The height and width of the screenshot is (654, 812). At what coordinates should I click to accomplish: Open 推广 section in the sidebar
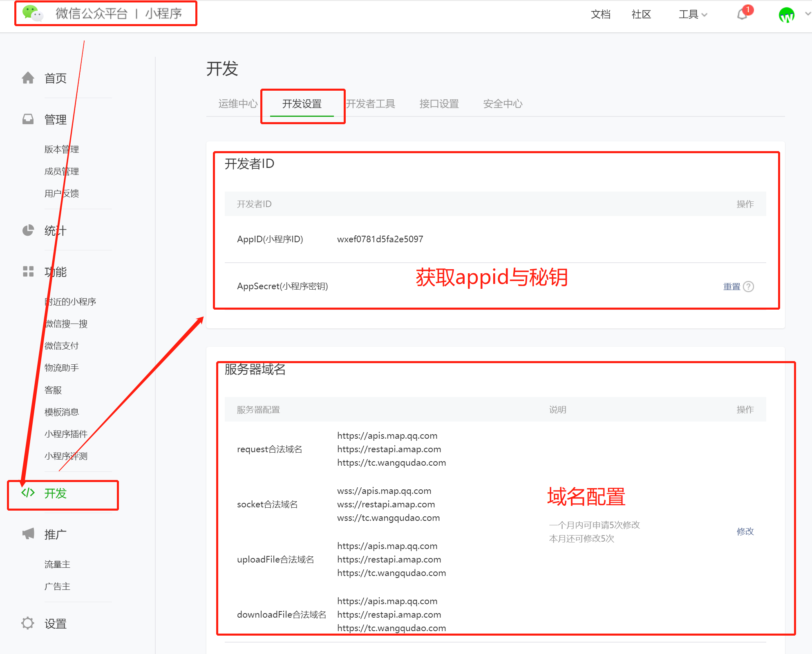click(x=56, y=534)
